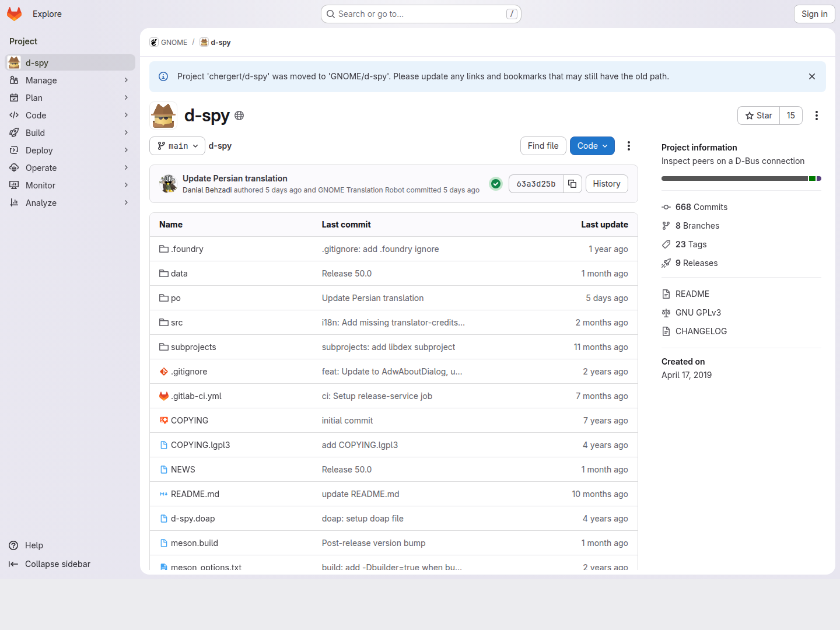Open repository actions kebab menu beside Code

629,146
